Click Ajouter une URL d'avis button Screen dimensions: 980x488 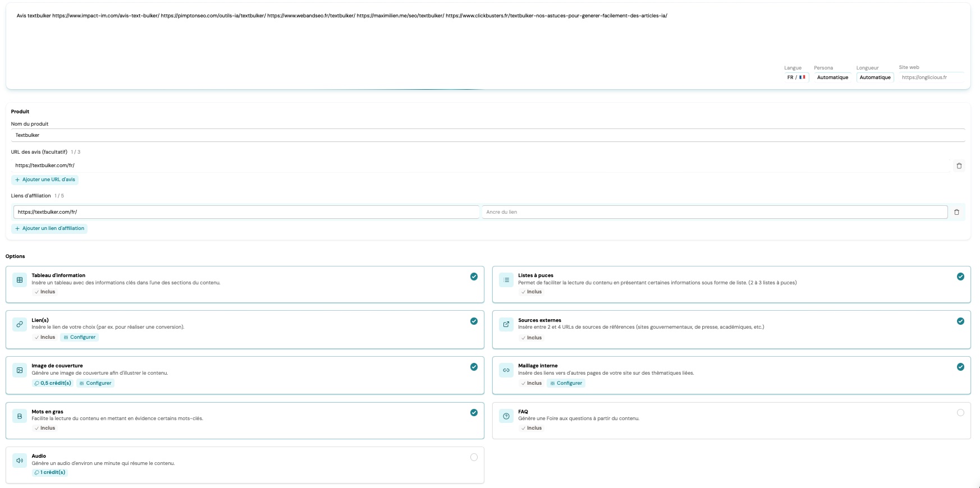pos(45,179)
